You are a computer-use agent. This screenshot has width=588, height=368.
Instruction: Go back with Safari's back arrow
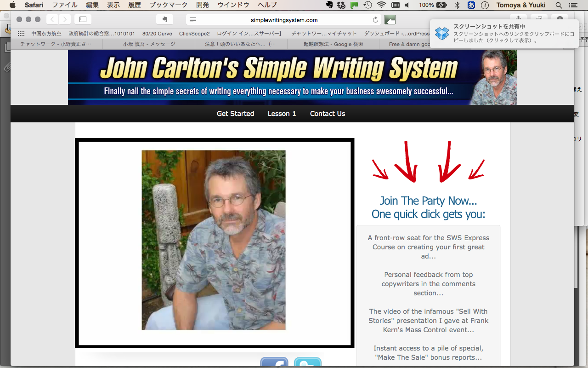click(x=52, y=19)
